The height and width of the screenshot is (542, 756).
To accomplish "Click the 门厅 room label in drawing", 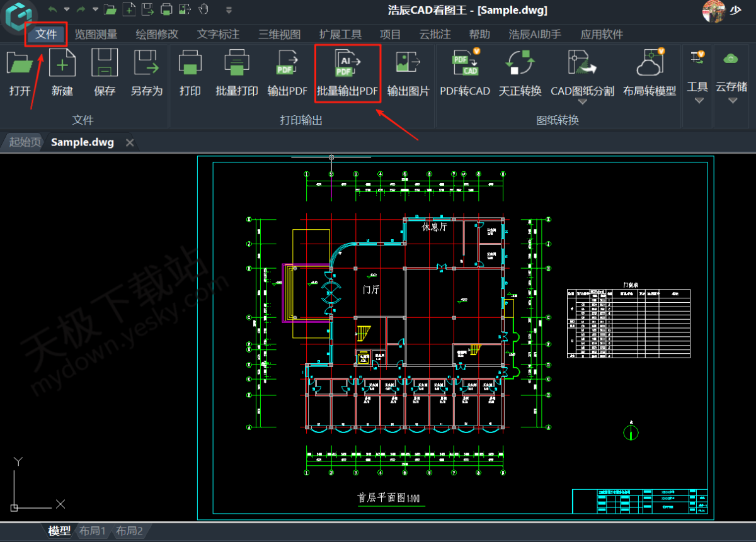I will pyautogui.click(x=371, y=290).
